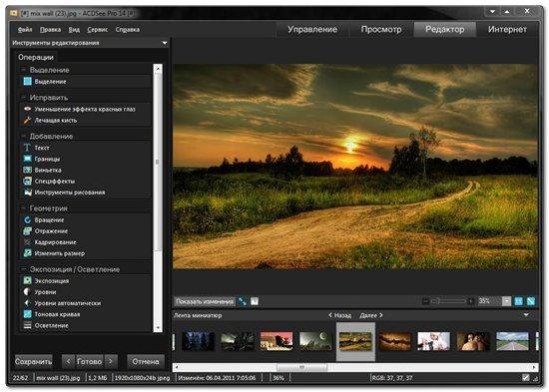549x392 pixels.
Task: Open the Экспозиция exposure icon
Action: [x=27, y=280]
